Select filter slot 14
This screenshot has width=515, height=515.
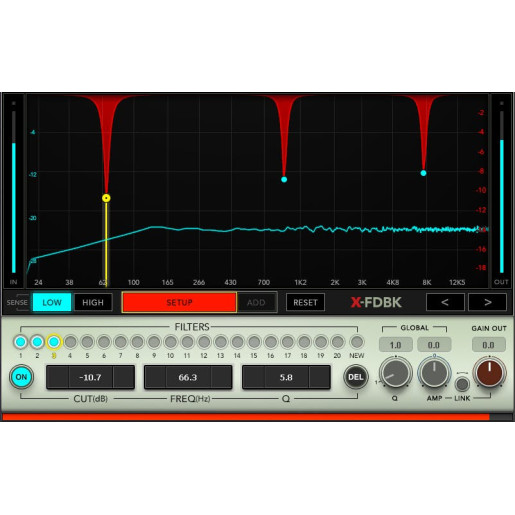point(237,342)
